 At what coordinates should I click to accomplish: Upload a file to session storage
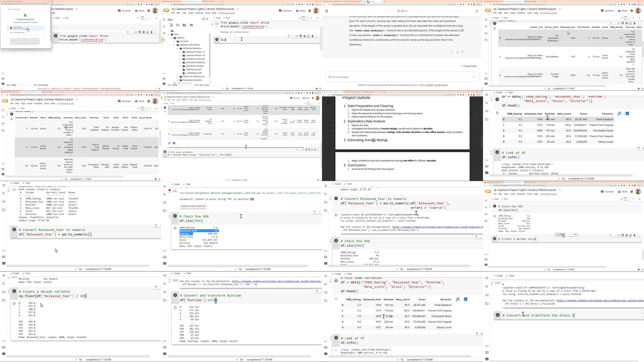pyautogui.click(x=171, y=25)
